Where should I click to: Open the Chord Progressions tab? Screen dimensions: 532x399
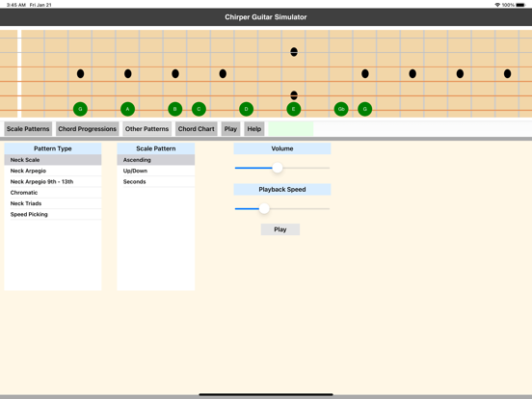click(x=87, y=129)
